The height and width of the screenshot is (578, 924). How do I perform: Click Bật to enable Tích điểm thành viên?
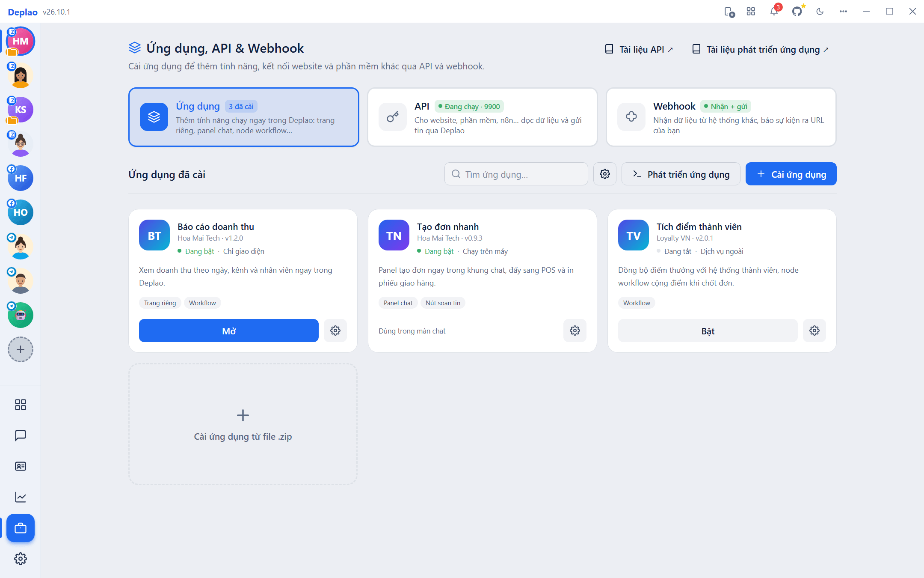[x=708, y=331]
